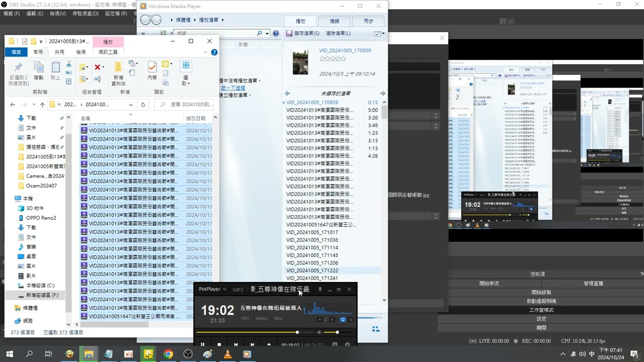
Task: Click the Rename icon in Organize group
Action: (x=98, y=79)
